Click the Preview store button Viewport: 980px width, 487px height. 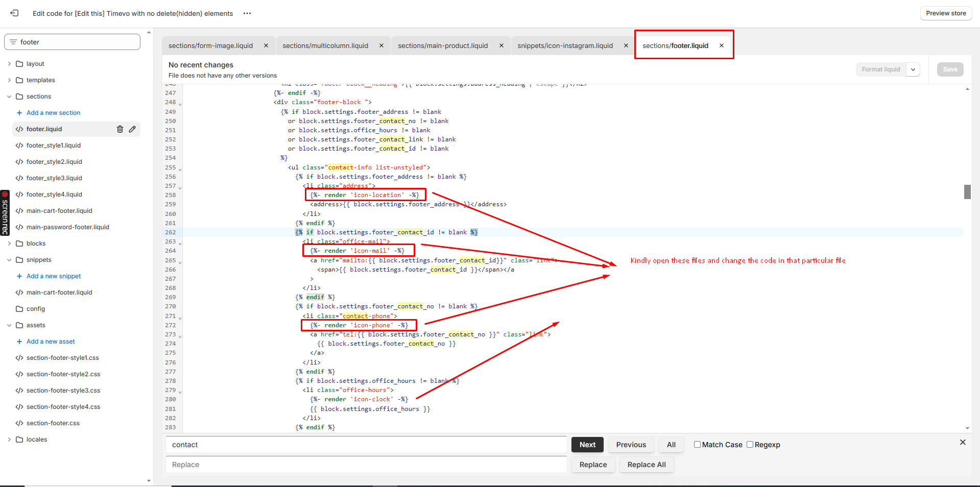point(946,13)
